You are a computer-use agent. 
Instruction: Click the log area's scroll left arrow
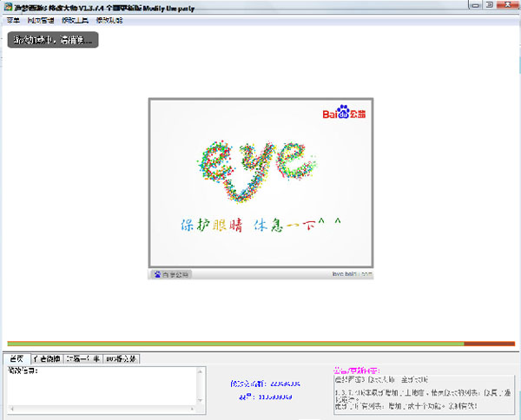point(12,409)
